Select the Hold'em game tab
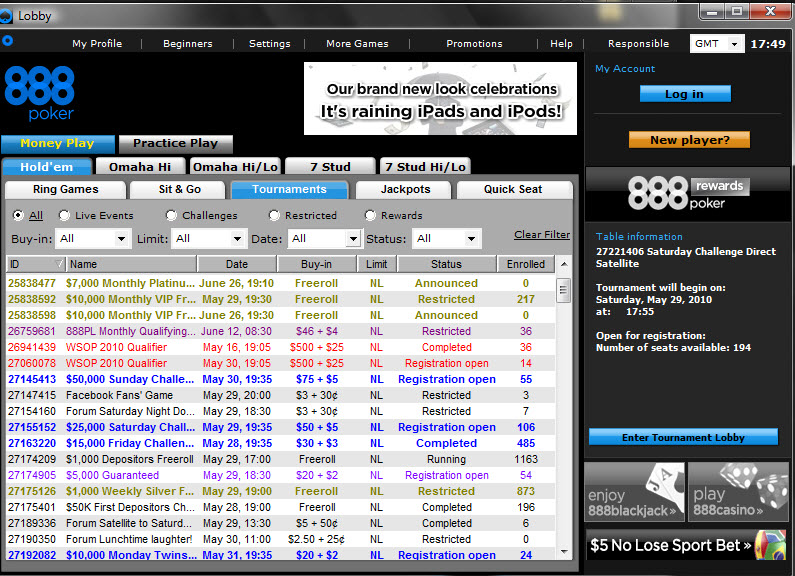This screenshot has height=576, width=795. pyautogui.click(x=47, y=167)
